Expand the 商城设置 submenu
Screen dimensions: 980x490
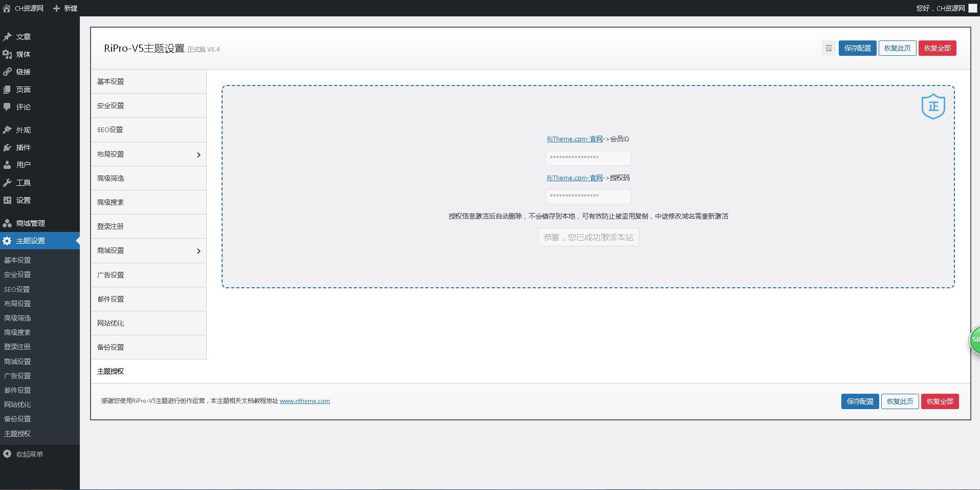[148, 250]
